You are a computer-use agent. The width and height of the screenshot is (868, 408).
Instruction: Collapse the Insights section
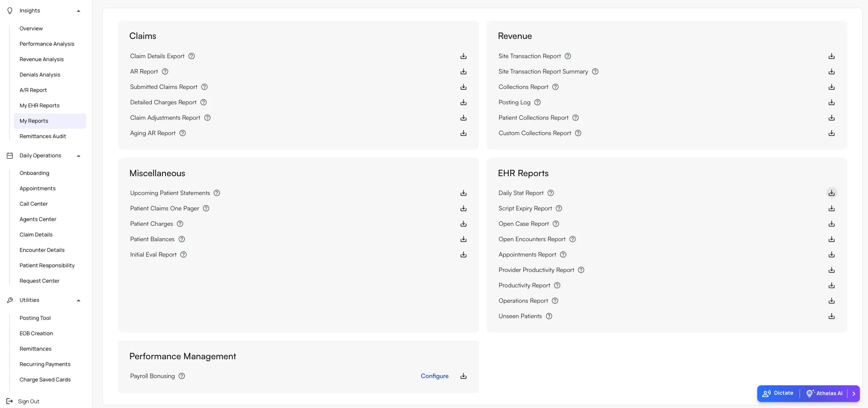(79, 10)
